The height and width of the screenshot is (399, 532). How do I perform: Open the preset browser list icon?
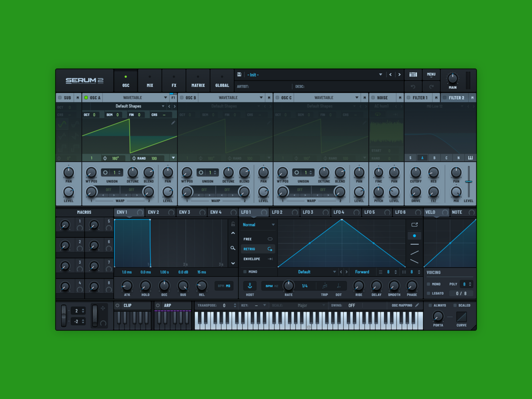click(413, 74)
